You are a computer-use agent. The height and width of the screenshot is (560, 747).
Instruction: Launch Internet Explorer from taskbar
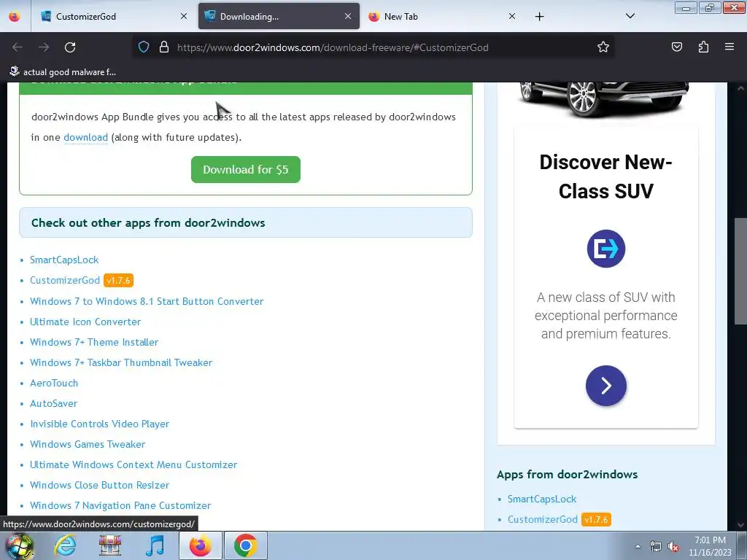tap(65, 545)
